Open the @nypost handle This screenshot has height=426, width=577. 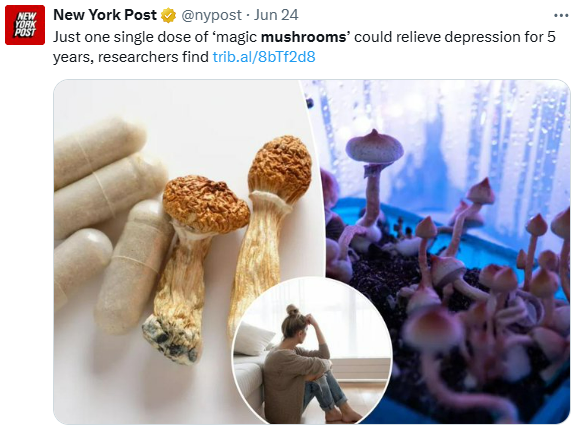[x=210, y=15]
